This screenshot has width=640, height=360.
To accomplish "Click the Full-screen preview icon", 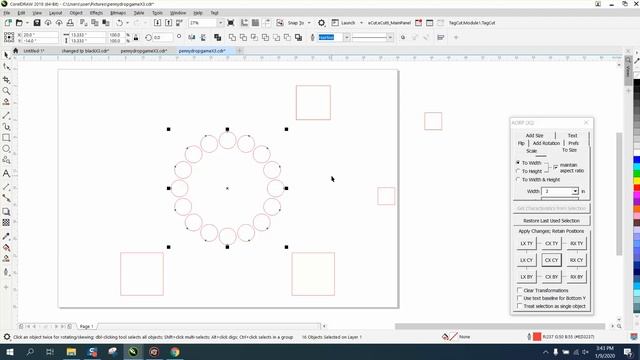I will tap(231, 23).
